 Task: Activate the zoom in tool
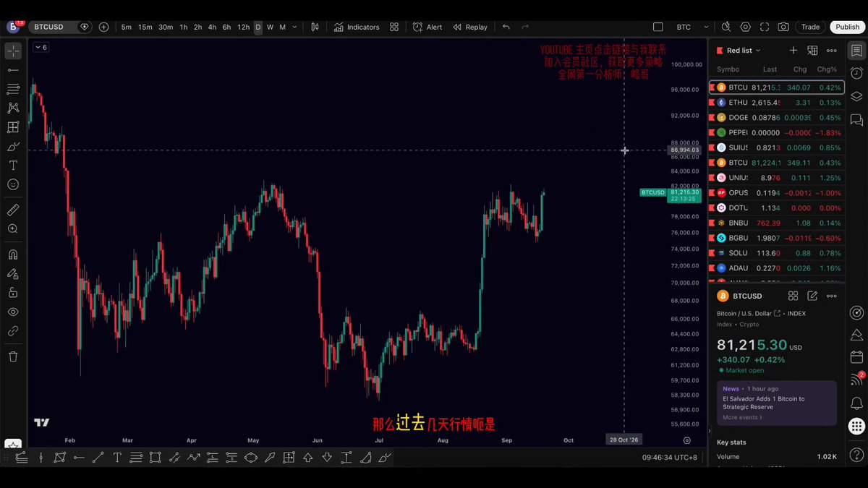(13, 229)
